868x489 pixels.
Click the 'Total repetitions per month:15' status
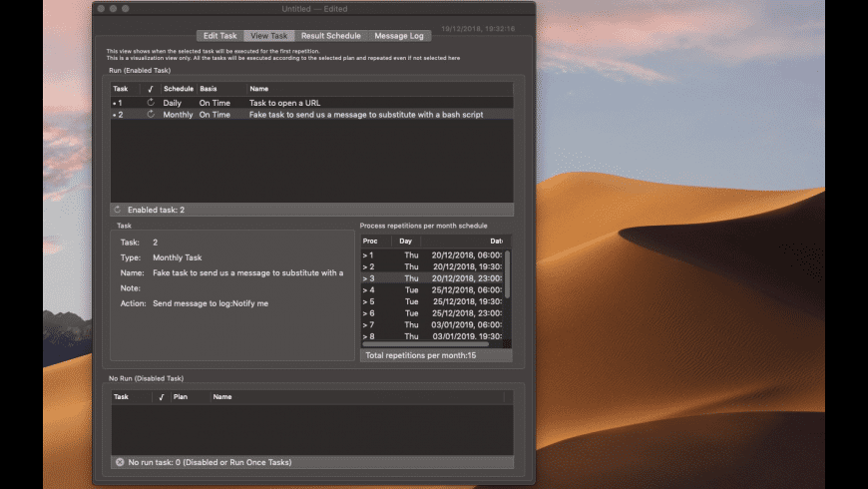[x=421, y=355]
